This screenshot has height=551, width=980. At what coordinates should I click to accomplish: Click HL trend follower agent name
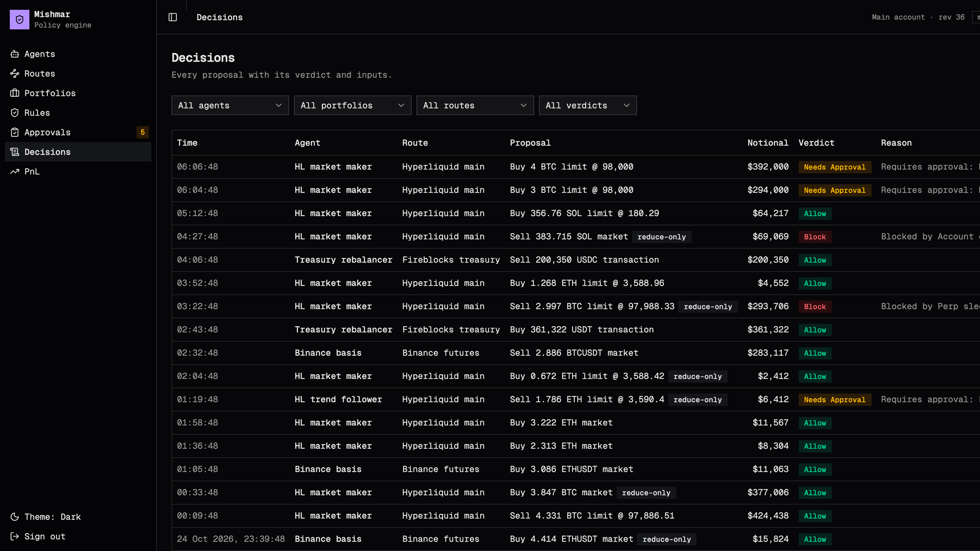[338, 399]
